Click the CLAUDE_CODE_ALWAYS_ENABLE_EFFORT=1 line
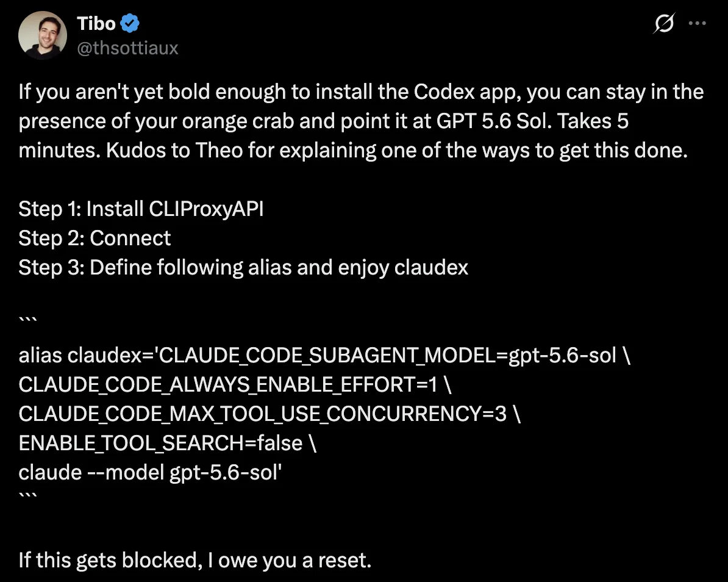Image resolution: width=728 pixels, height=582 pixels. (x=235, y=384)
